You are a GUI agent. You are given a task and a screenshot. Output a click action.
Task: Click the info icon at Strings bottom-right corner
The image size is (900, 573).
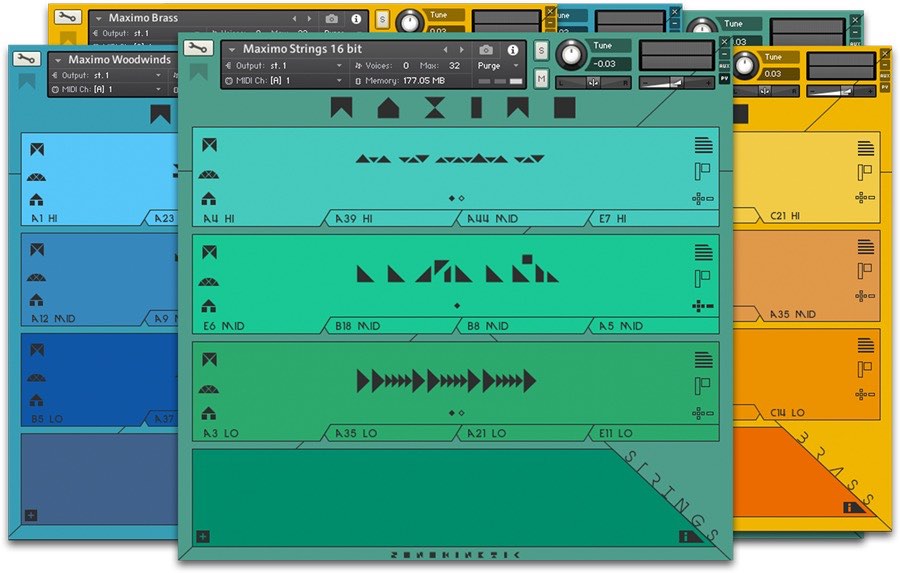tap(685, 537)
